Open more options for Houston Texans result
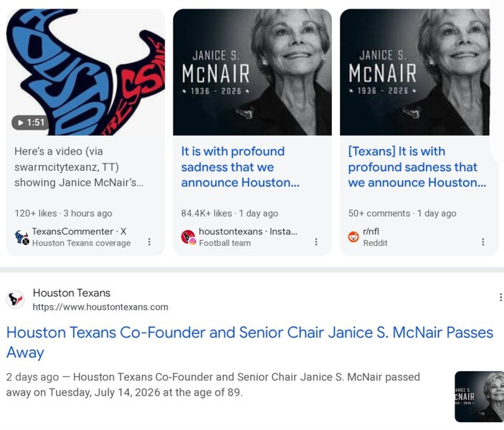Image resolution: width=504 pixels, height=430 pixels. tap(500, 297)
